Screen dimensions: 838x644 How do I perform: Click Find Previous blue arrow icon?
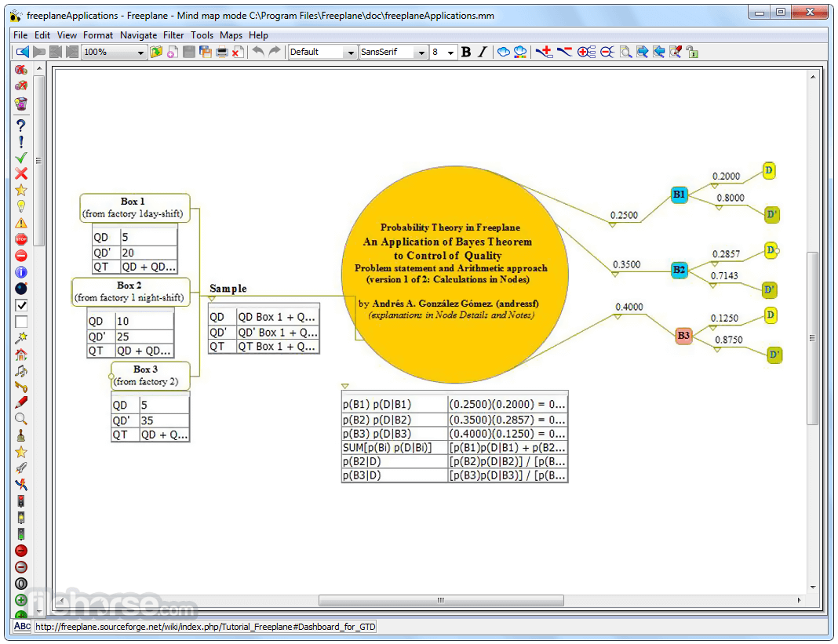pos(659,52)
